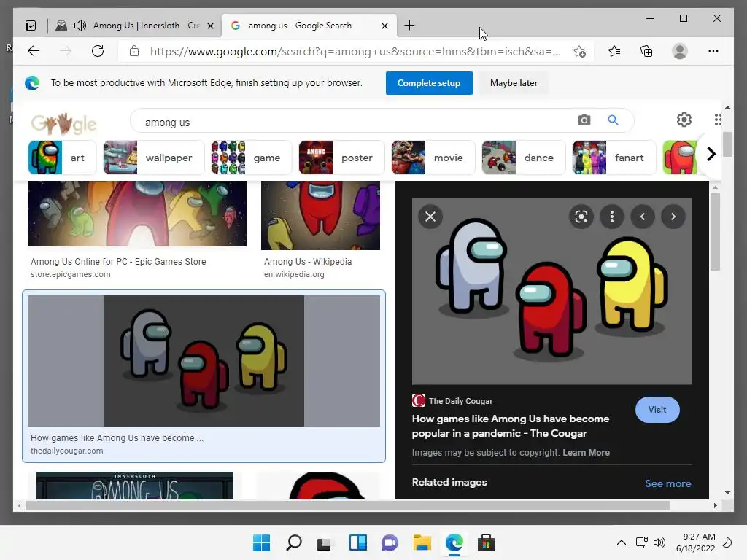
Task: Filter images by dance chip
Action: tap(523, 157)
